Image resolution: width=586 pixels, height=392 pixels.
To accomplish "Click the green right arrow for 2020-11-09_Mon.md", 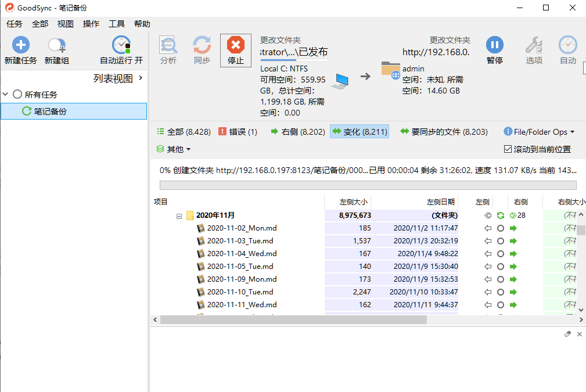I will (513, 279).
